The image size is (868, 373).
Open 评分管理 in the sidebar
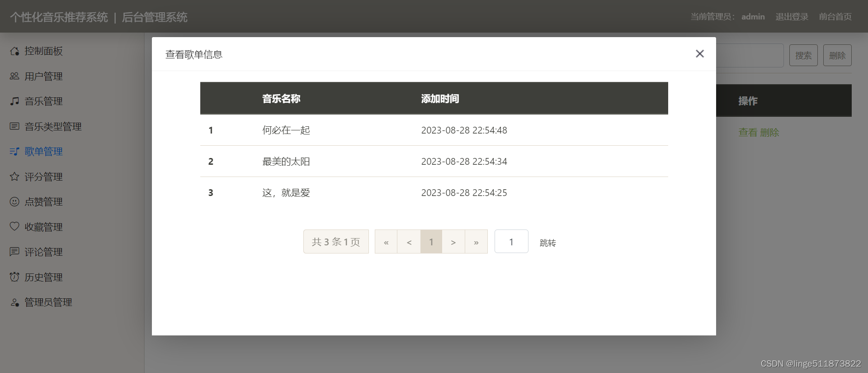tap(43, 177)
